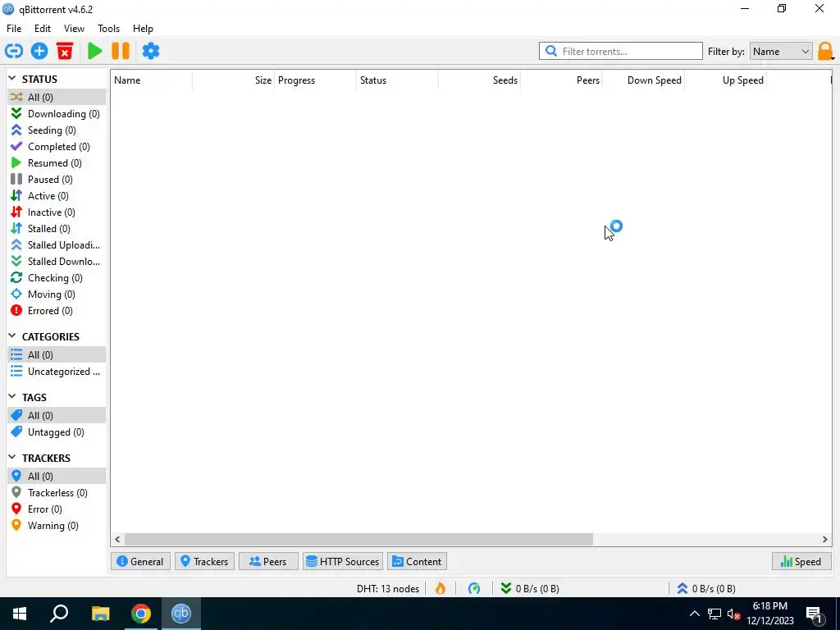840x630 pixels.
Task: Open the Filter by Name dropdown
Action: point(781,52)
